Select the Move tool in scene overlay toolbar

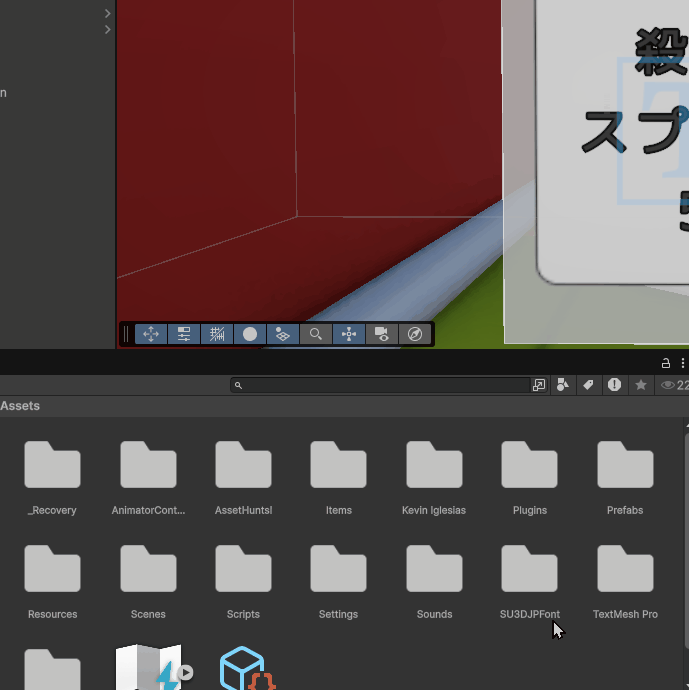click(151, 334)
